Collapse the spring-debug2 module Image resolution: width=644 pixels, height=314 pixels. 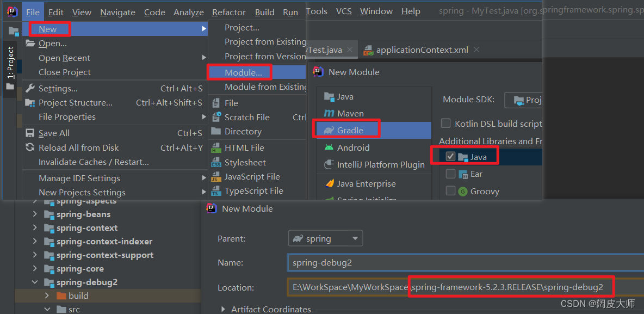click(35, 282)
